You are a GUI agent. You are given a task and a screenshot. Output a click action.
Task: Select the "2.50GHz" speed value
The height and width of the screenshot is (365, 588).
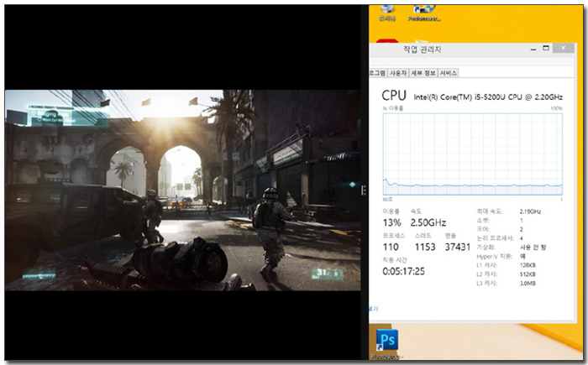(x=428, y=222)
